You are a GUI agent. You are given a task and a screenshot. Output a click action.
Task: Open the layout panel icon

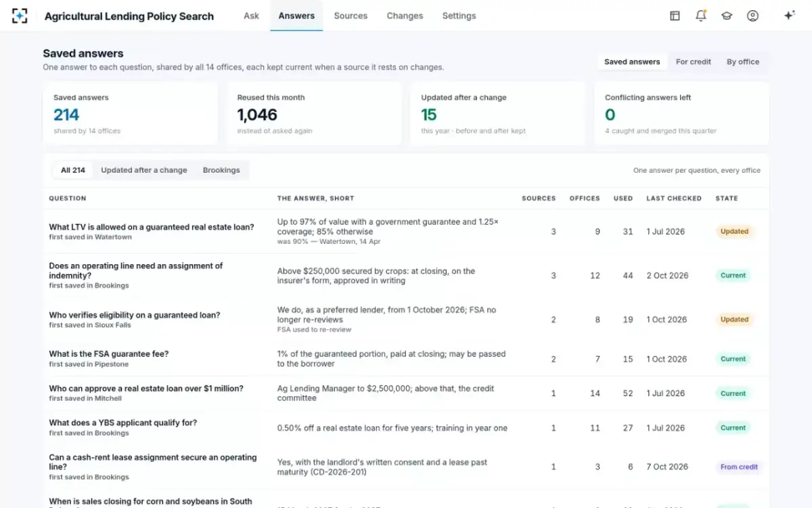675,16
